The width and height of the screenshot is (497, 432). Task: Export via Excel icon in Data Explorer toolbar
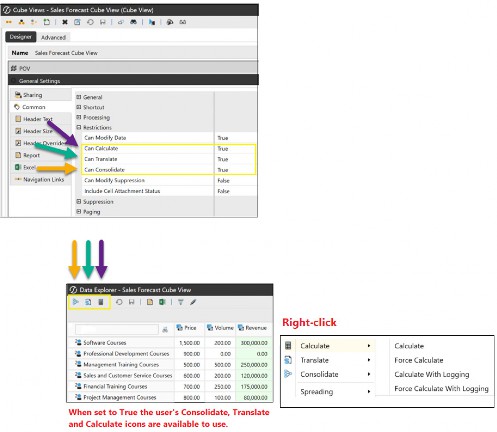tap(162, 302)
